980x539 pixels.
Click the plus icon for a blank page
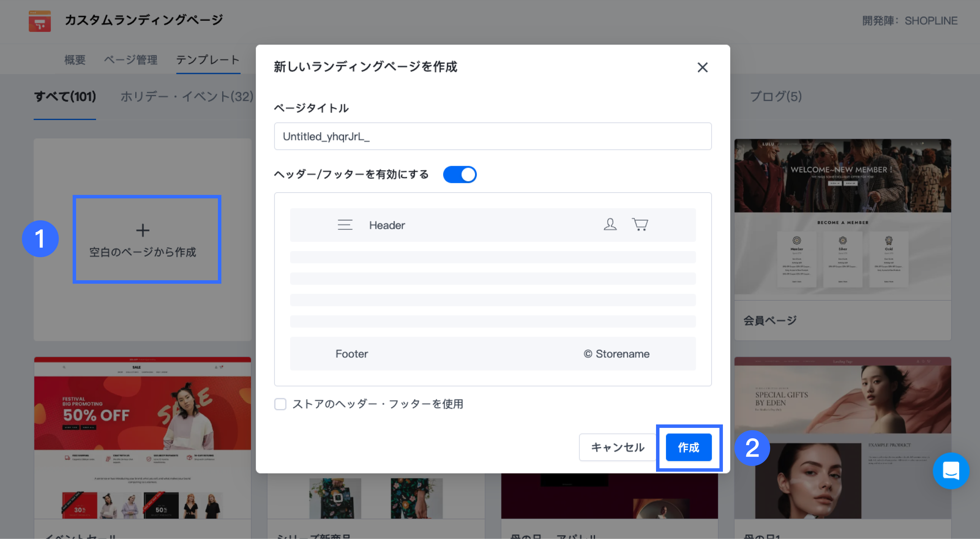[x=143, y=230]
